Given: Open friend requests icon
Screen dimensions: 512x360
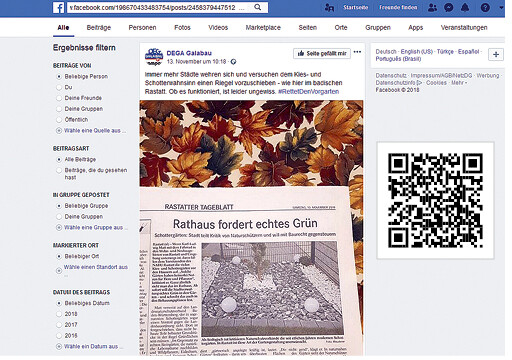Looking at the screenshot, I should [x=432, y=7].
